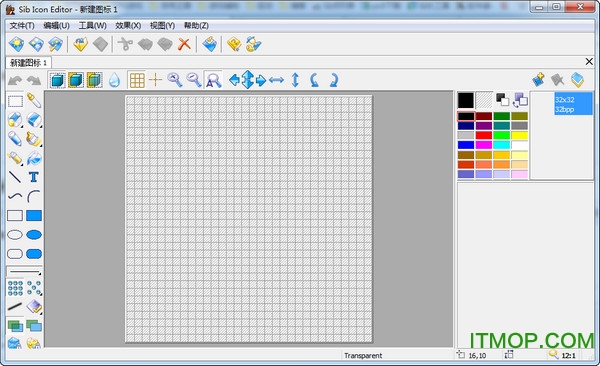Open the 帮助(Z) menu
600x366 pixels.
point(196,26)
